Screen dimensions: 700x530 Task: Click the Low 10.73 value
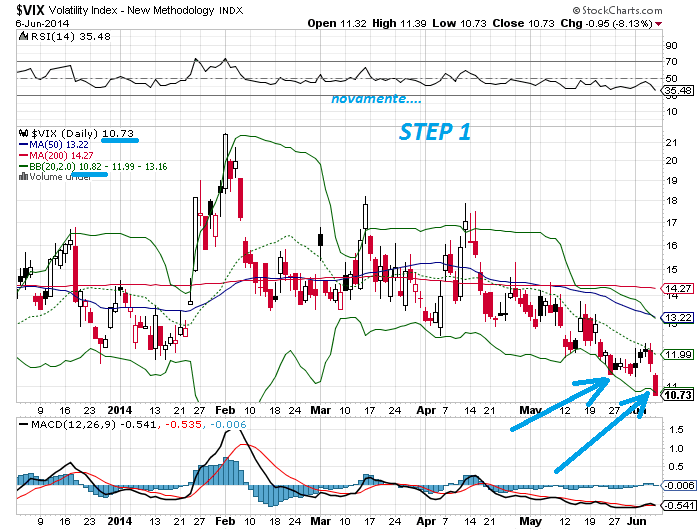(x=459, y=23)
